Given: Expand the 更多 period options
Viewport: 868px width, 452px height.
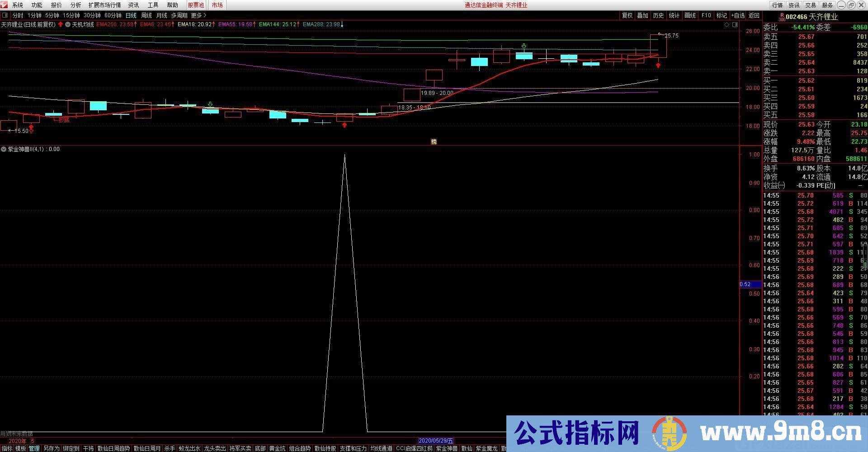Looking at the screenshot, I should (x=198, y=15).
